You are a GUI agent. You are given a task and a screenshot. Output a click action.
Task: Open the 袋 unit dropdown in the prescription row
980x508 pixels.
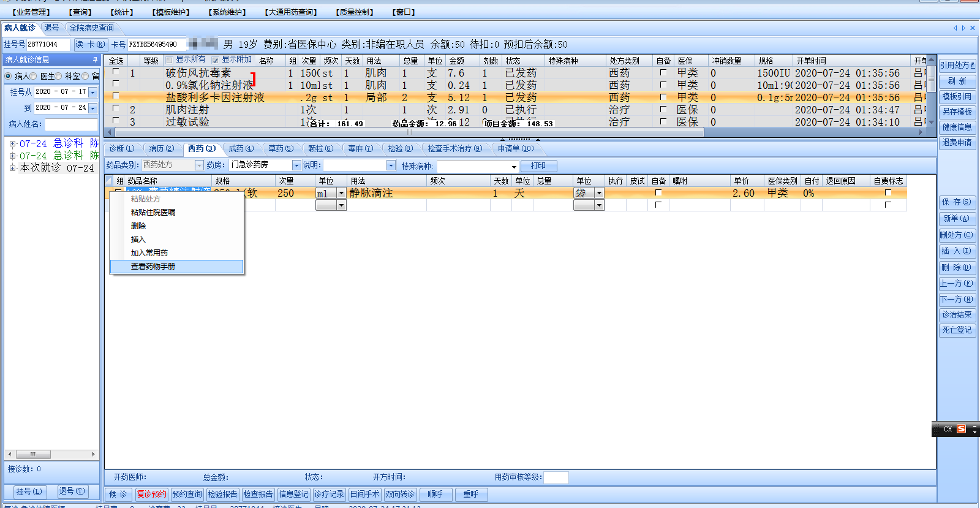tap(599, 193)
